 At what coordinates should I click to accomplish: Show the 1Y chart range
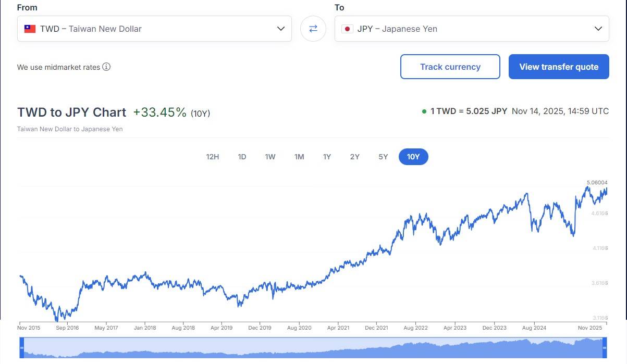coord(327,157)
